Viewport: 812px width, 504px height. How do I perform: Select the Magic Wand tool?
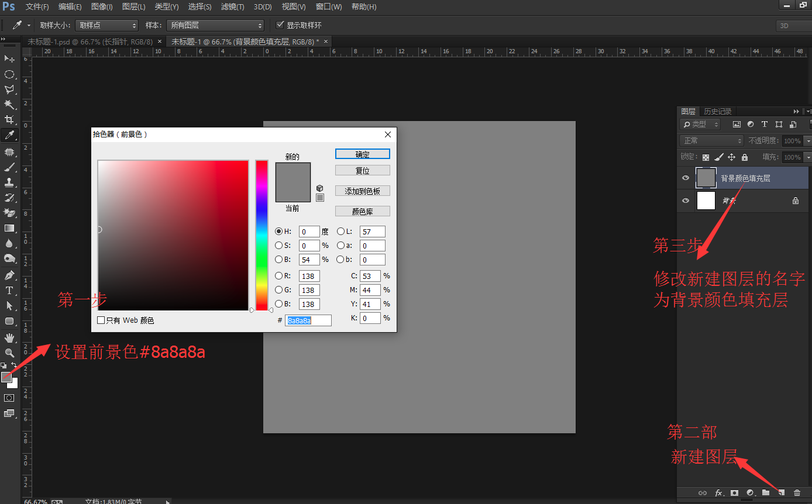pyautogui.click(x=9, y=105)
